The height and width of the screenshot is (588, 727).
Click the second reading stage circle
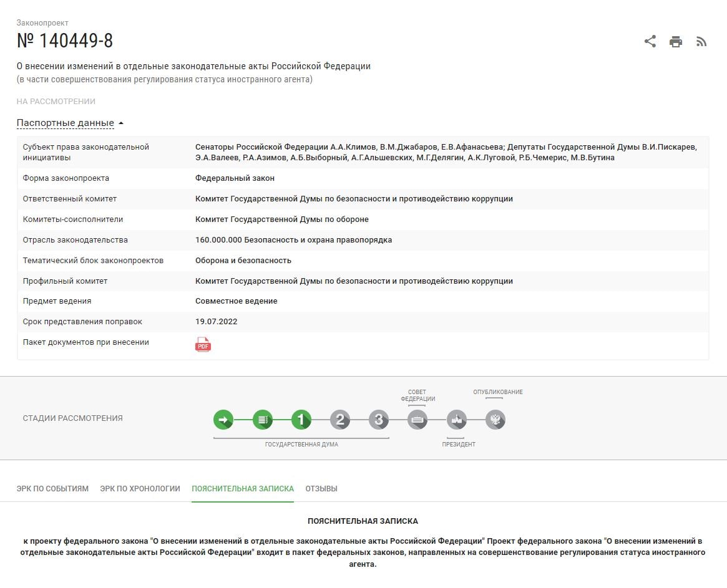pyautogui.click(x=339, y=420)
